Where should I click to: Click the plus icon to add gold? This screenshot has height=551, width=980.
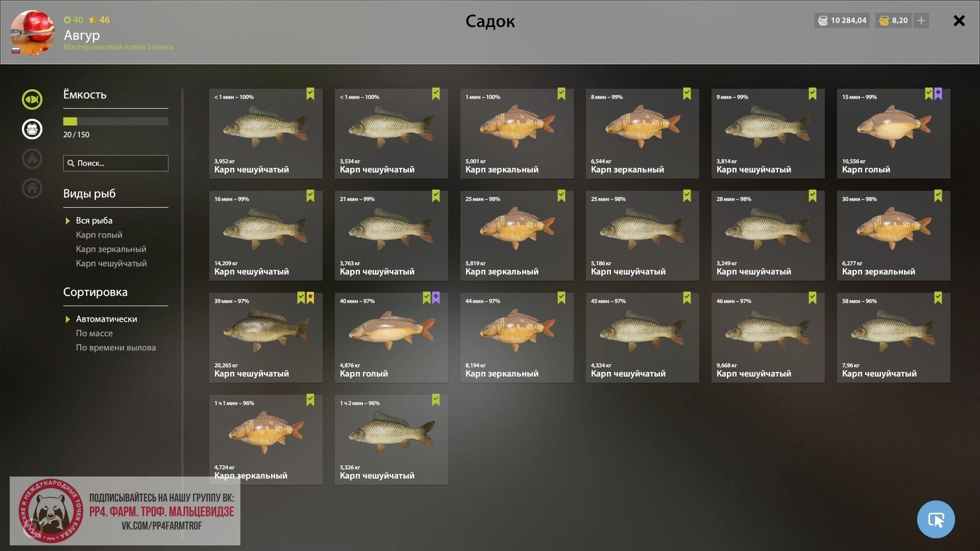(921, 20)
